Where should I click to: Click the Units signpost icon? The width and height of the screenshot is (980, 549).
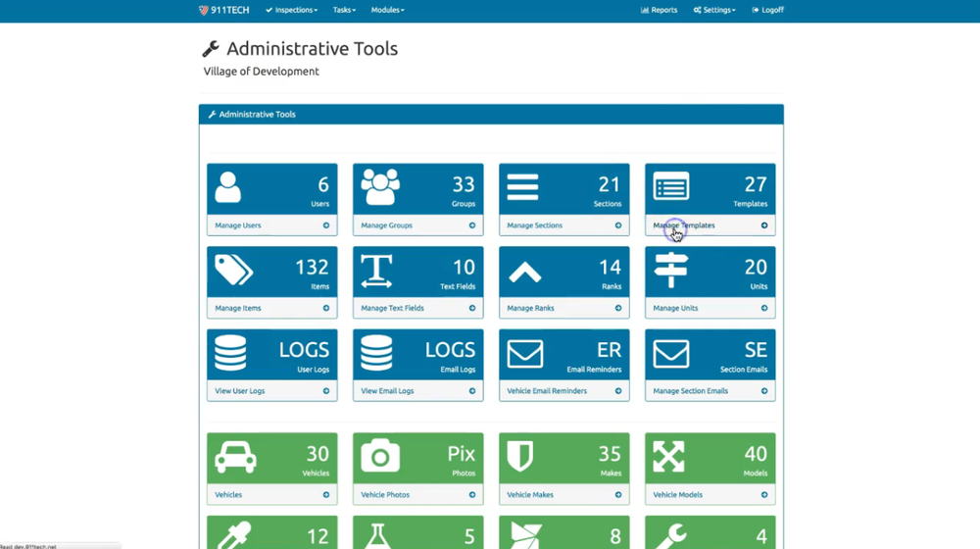pyautogui.click(x=670, y=270)
